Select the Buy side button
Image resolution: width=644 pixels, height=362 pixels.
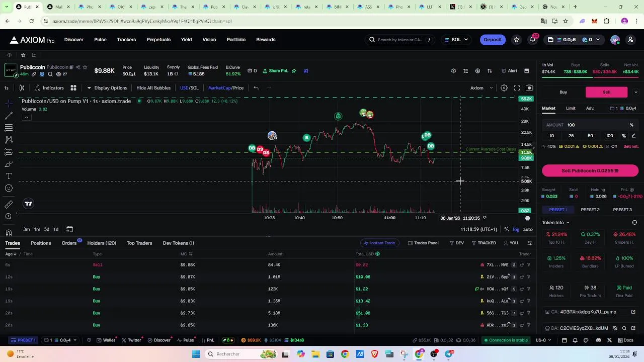pos(563,92)
